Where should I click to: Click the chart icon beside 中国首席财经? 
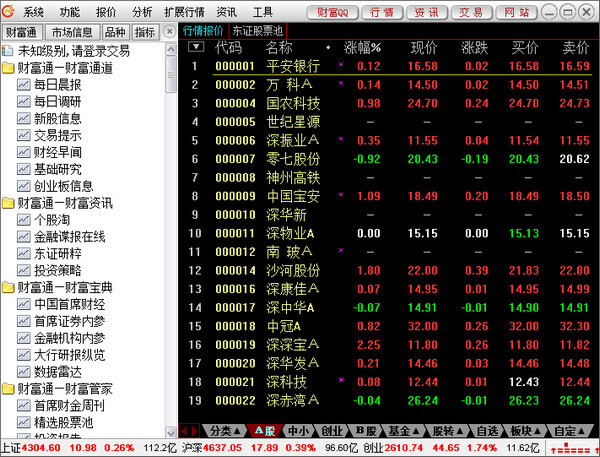(x=23, y=304)
